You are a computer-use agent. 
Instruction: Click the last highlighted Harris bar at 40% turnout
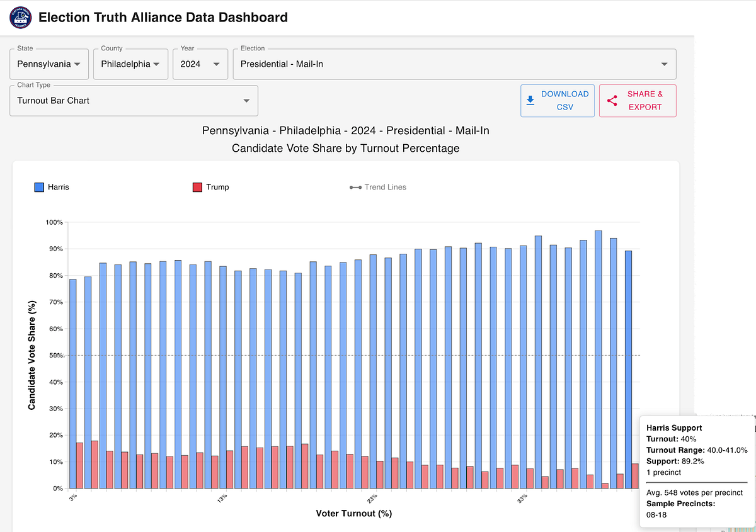(x=628, y=370)
